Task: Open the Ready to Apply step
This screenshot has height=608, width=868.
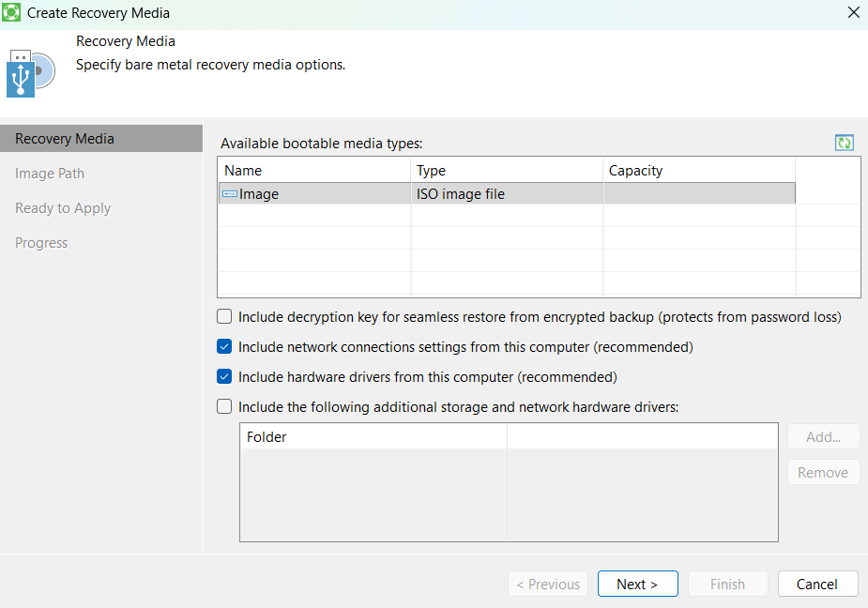Action: point(63,208)
